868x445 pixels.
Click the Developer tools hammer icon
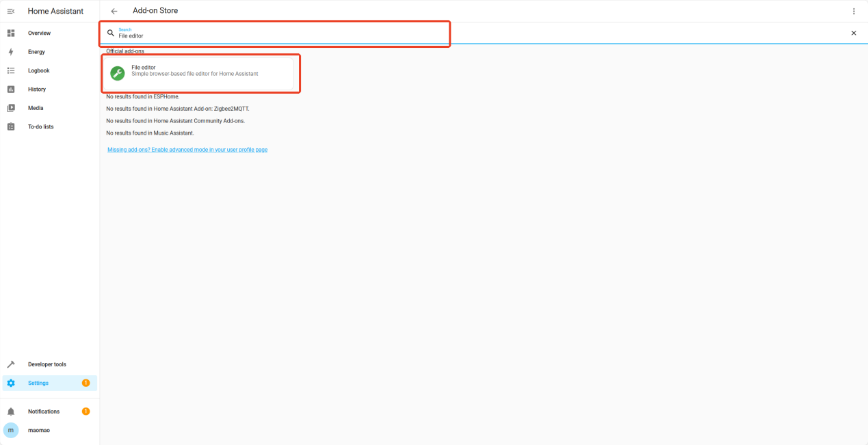click(11, 364)
